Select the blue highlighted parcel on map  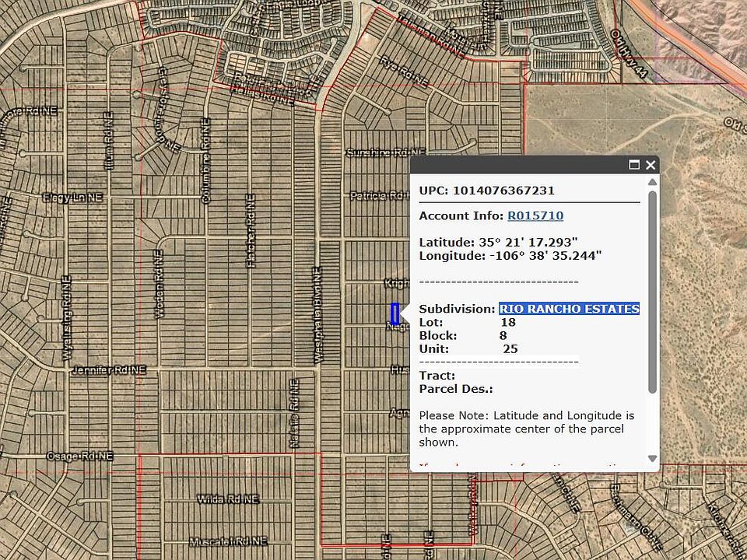click(395, 314)
